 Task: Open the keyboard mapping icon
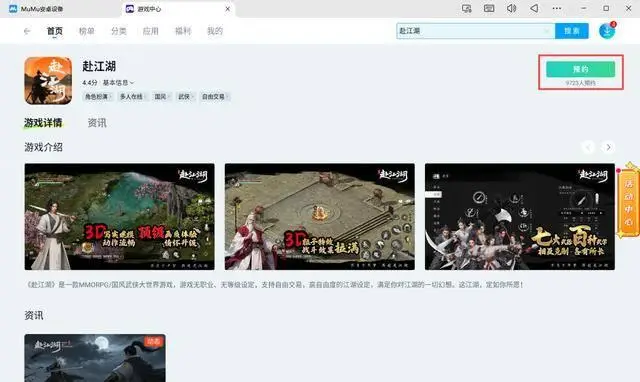[x=489, y=9]
